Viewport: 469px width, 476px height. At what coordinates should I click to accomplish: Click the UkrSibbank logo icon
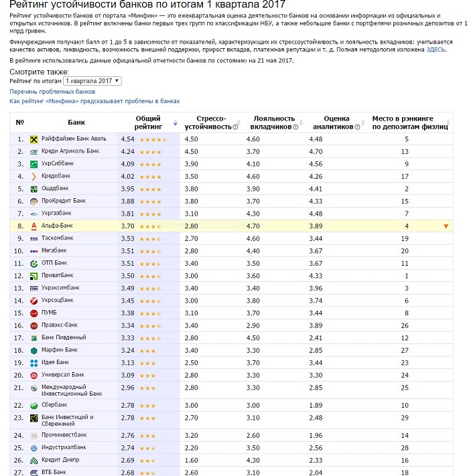coord(33,164)
